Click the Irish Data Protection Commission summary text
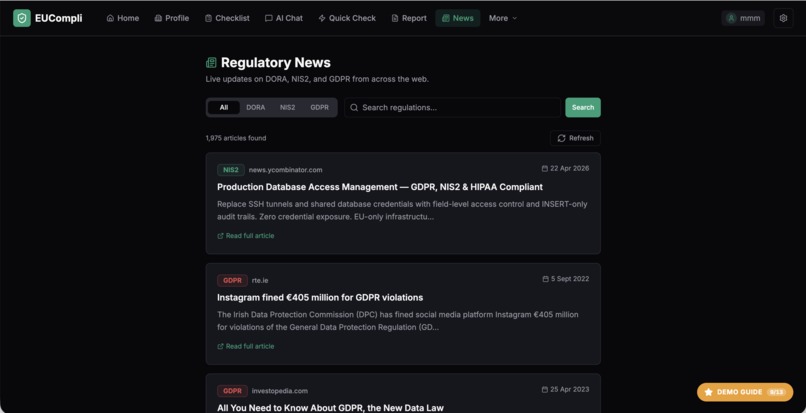Screen dimensions: 806x413 pos(397,321)
